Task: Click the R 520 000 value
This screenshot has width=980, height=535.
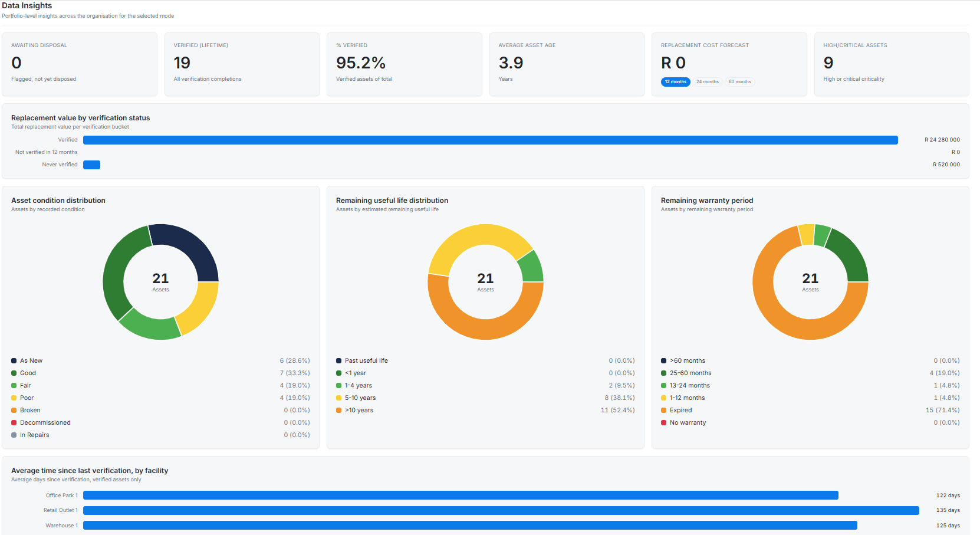Action: pyautogui.click(x=946, y=165)
